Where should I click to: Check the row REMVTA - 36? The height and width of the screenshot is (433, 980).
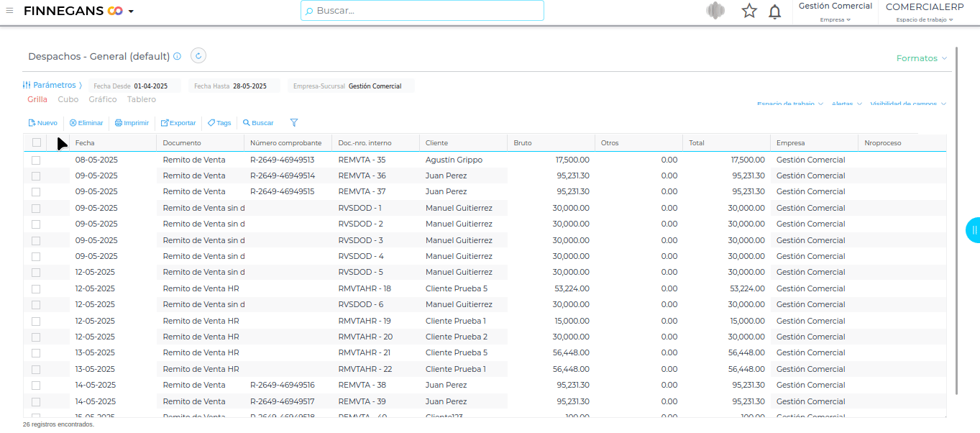tap(36, 176)
